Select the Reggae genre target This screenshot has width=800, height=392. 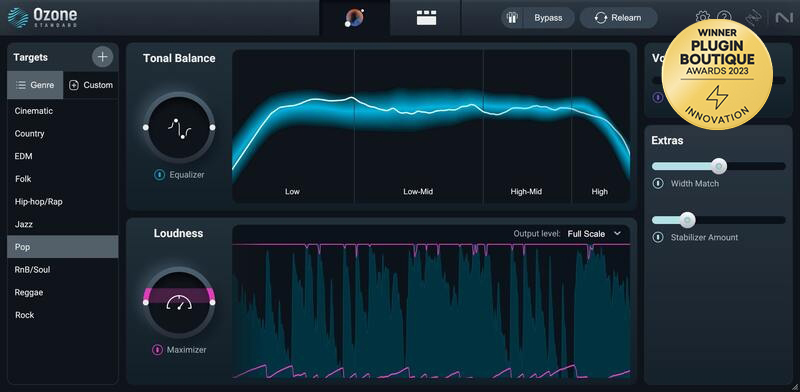click(x=63, y=292)
